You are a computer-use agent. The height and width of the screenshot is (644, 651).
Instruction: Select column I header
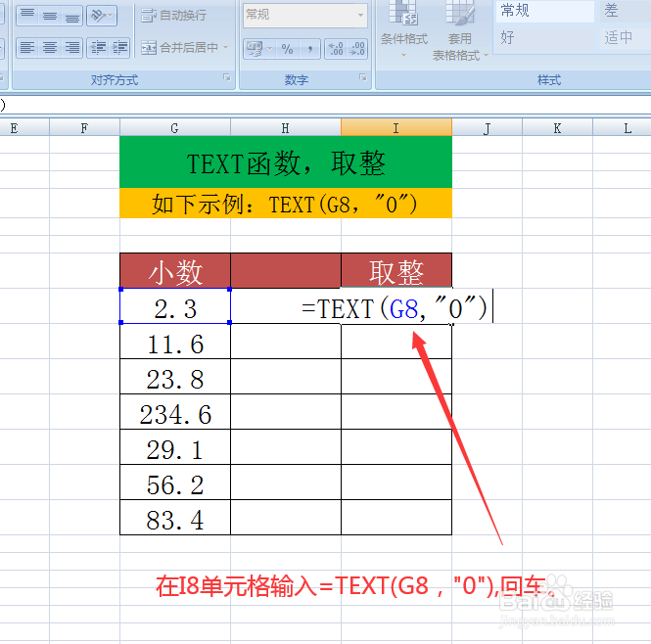click(x=396, y=128)
